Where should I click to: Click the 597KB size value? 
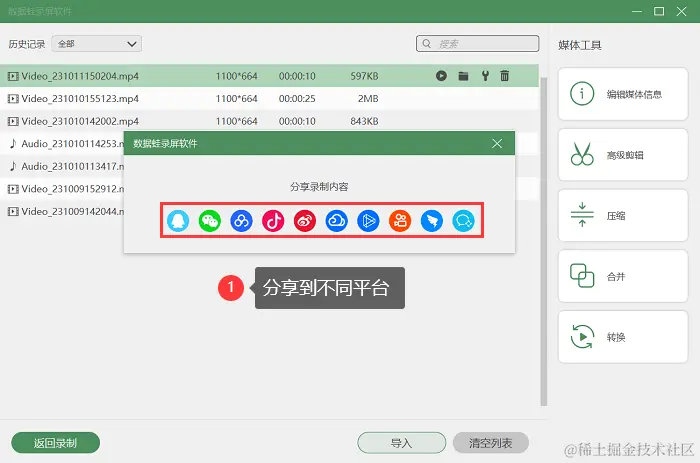point(364,76)
